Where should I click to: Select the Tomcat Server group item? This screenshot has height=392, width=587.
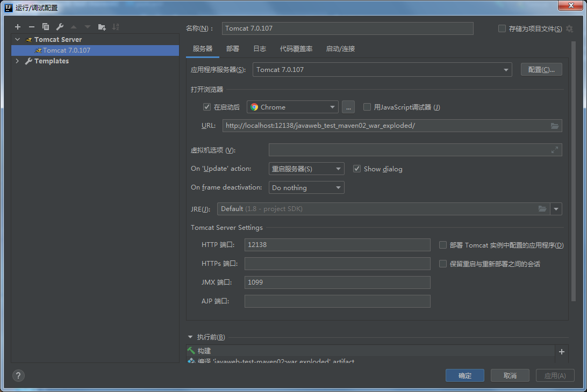point(58,40)
